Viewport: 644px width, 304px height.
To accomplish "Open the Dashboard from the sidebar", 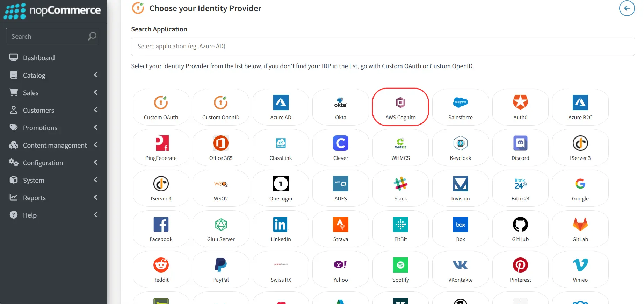I will (38, 58).
